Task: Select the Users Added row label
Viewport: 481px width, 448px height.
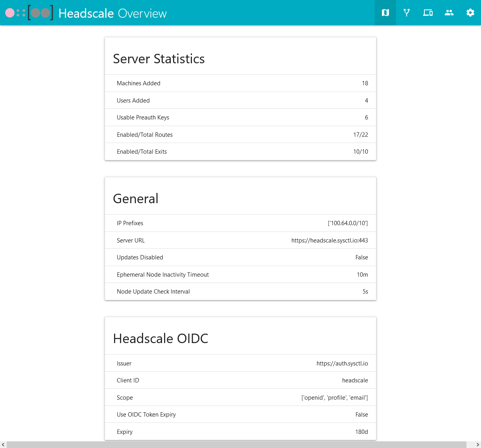Action: (x=133, y=101)
